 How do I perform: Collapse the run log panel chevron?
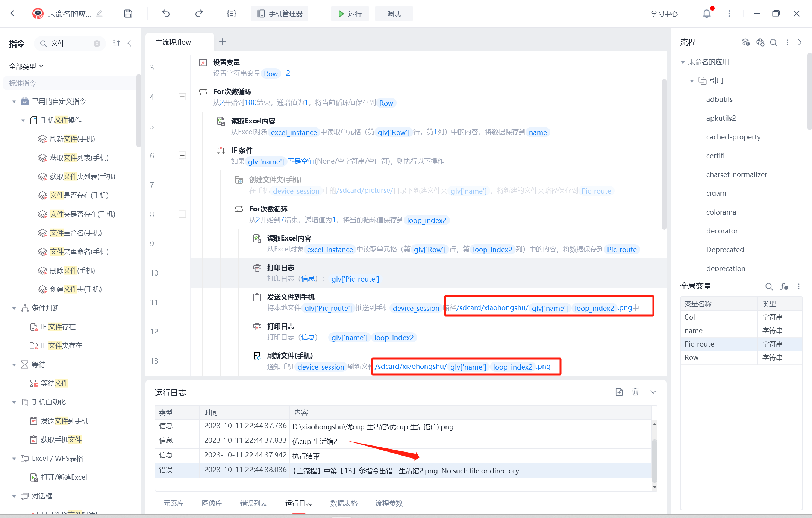click(653, 392)
